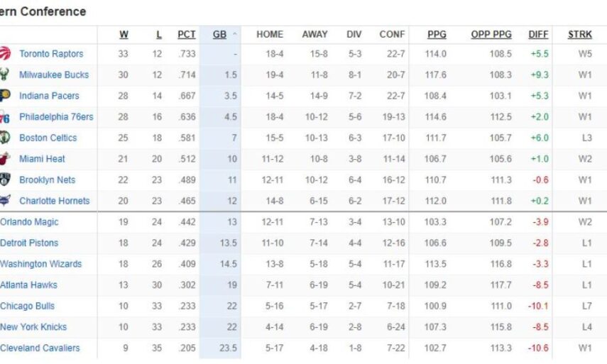This screenshot has width=607, height=364.
Task: Click the Indiana Pacers logo icon
Action: click(x=6, y=96)
